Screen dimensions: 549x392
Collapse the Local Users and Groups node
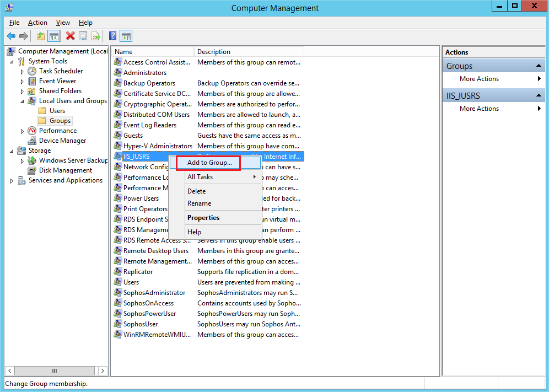pyautogui.click(x=22, y=101)
